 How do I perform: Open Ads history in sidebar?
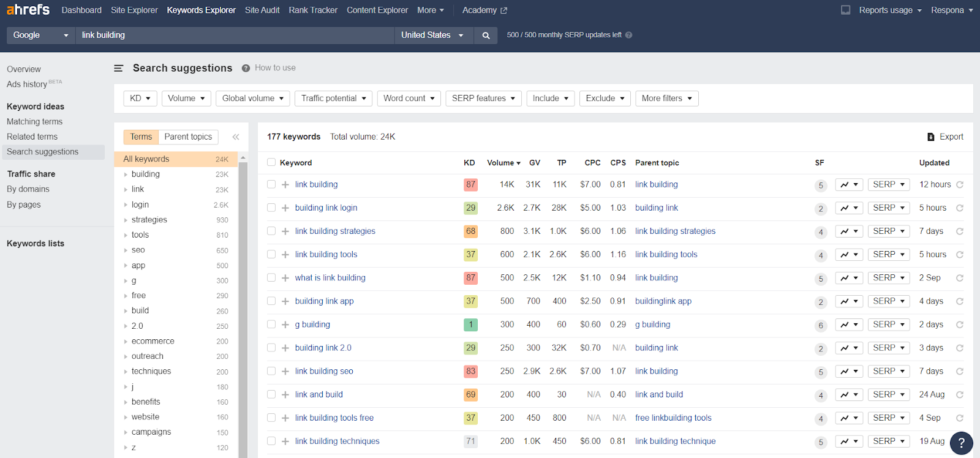34,84
